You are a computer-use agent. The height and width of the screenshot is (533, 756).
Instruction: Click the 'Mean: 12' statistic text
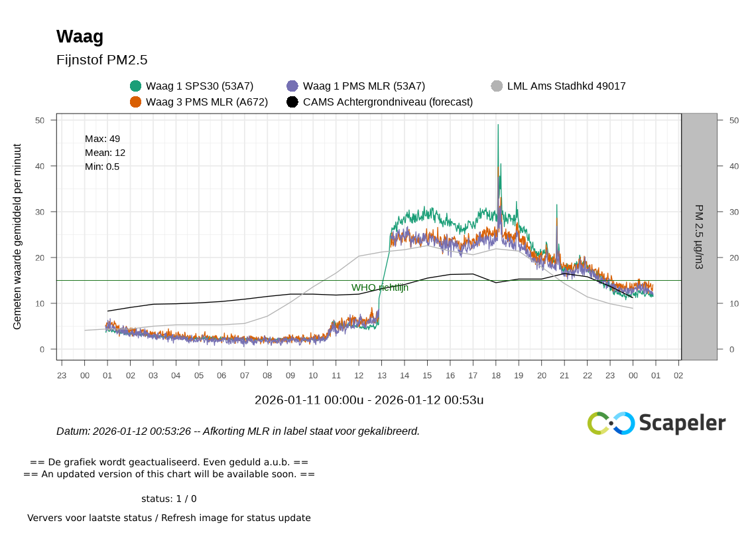[x=105, y=153]
